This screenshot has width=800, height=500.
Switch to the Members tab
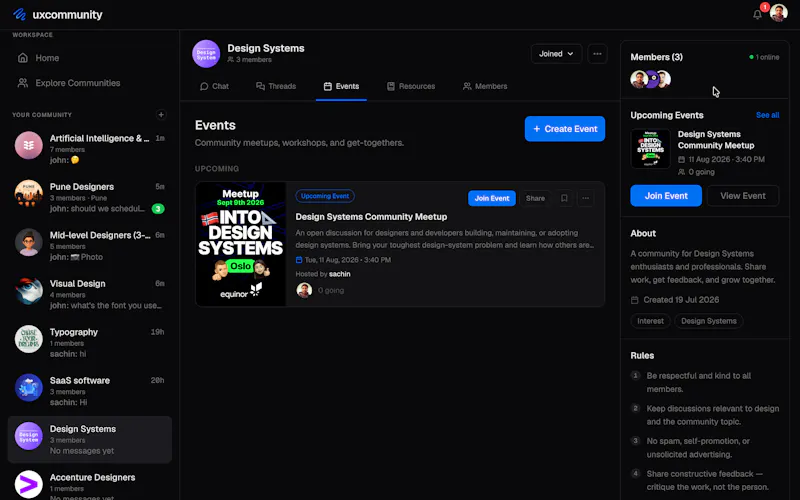point(485,86)
